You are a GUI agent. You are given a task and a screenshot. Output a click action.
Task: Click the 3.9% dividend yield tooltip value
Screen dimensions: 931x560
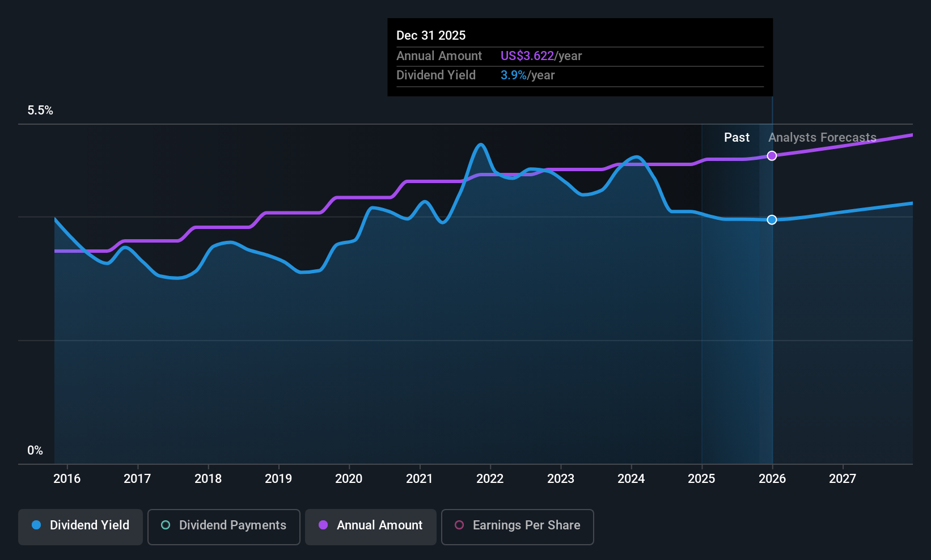coord(513,75)
